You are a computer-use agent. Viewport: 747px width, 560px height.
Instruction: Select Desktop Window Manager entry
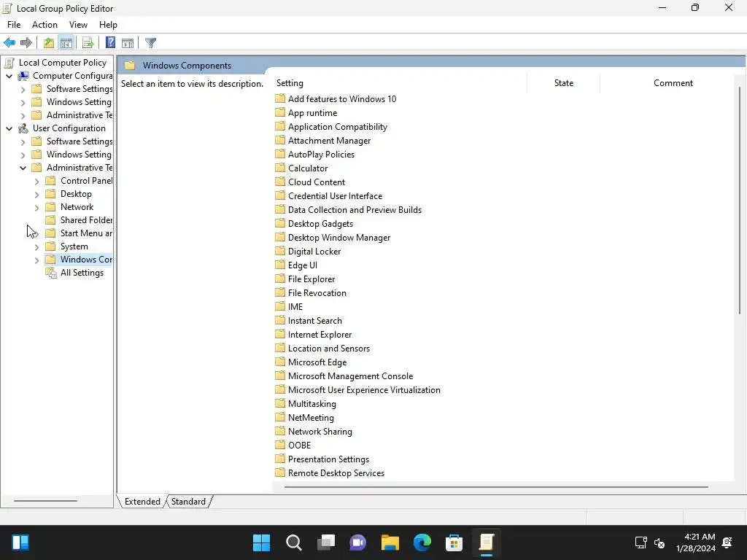coord(339,238)
